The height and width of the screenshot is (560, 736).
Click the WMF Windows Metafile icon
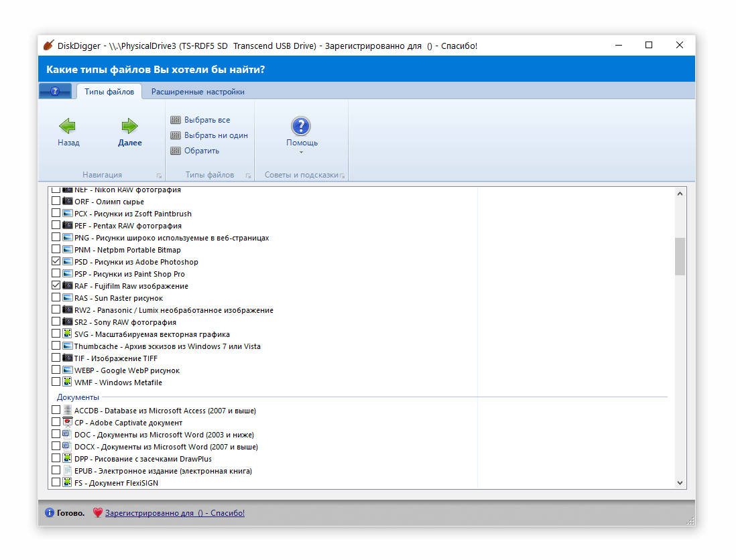[x=68, y=382]
